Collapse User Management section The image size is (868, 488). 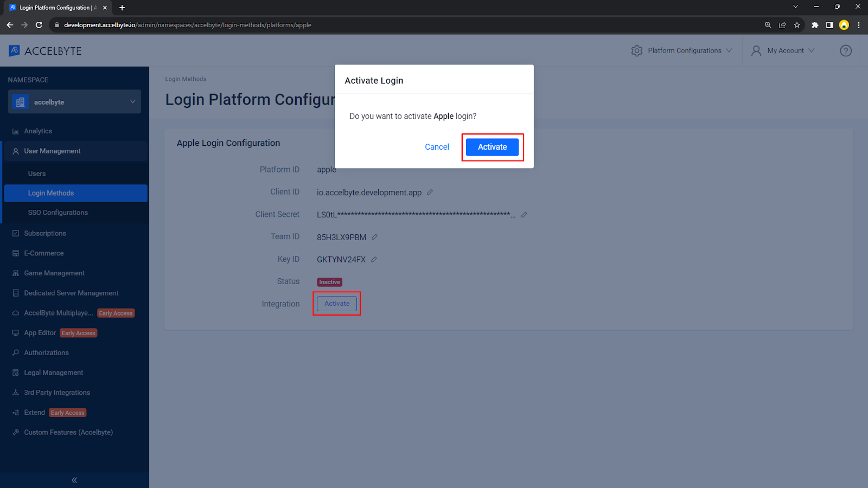(74, 151)
